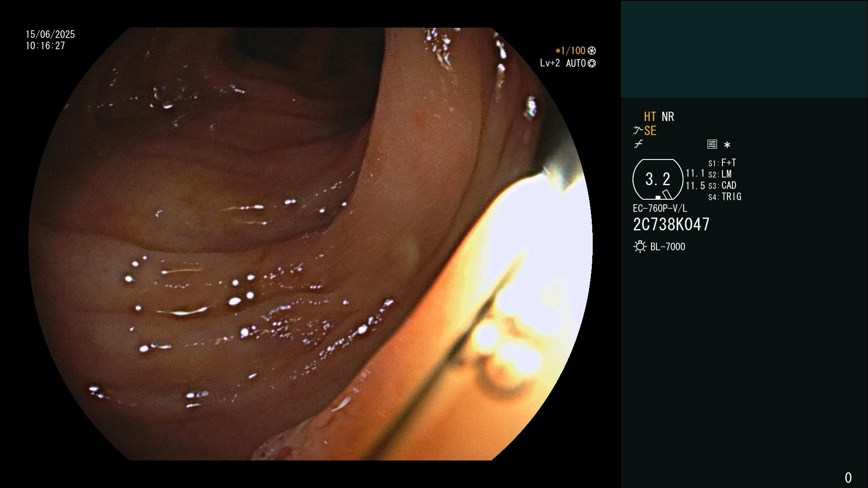This screenshot has width=868, height=488.
Task: Click the shutter speed icon beside 1/100
Action: point(592,51)
